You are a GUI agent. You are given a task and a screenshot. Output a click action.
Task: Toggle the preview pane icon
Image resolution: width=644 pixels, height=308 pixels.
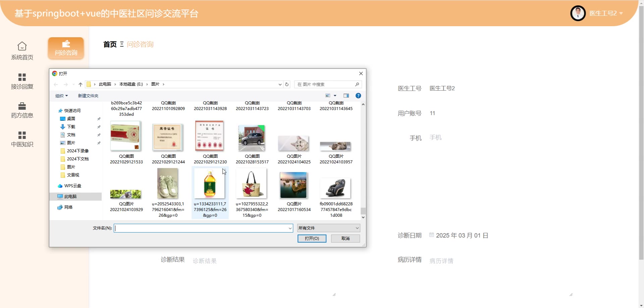click(346, 96)
